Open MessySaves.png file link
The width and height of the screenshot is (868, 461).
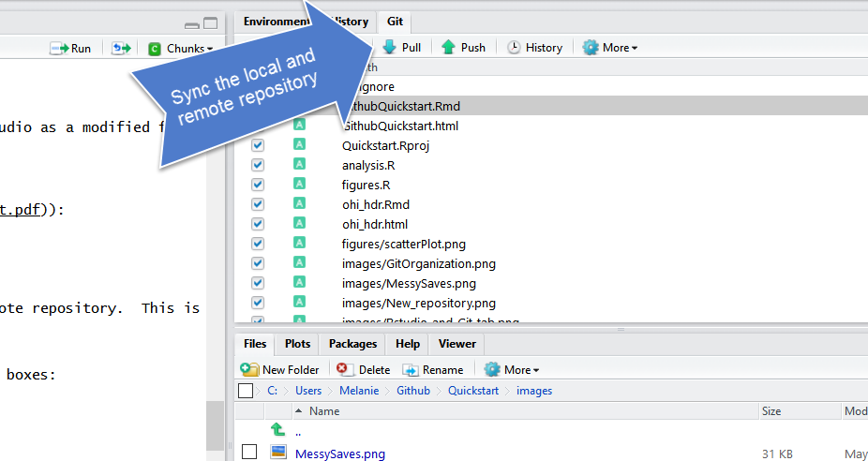coord(340,454)
